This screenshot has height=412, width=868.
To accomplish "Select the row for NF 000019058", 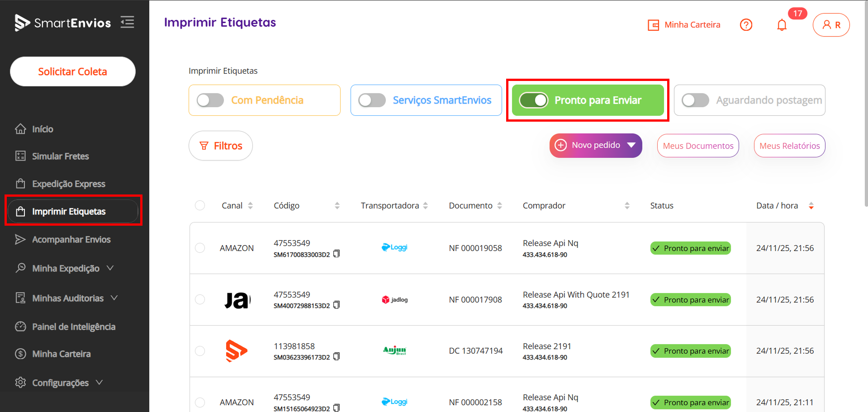I will tap(200, 248).
